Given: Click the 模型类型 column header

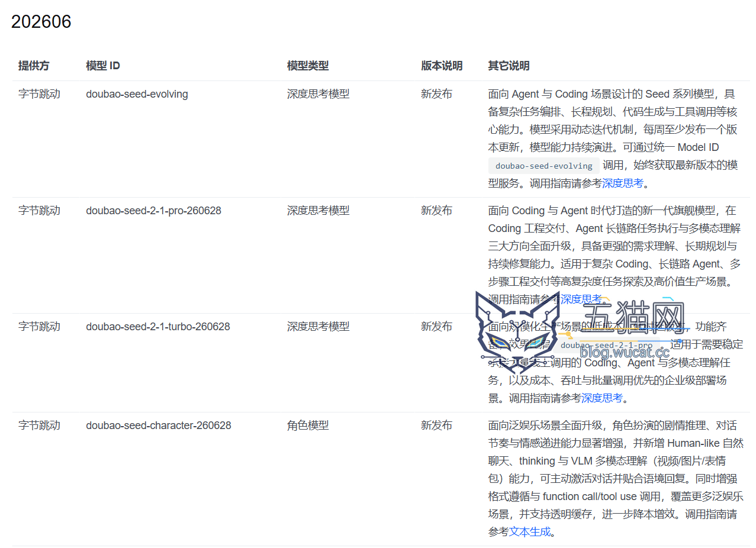Looking at the screenshot, I should (308, 66).
